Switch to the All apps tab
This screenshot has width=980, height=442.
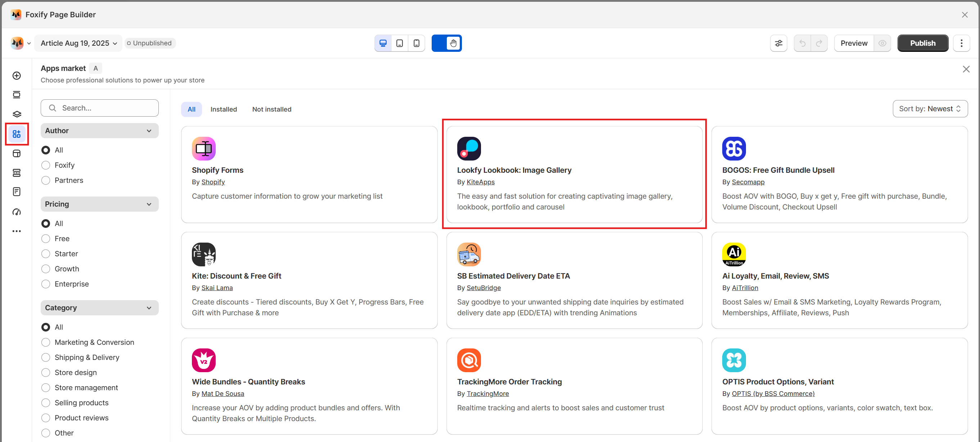coord(192,109)
